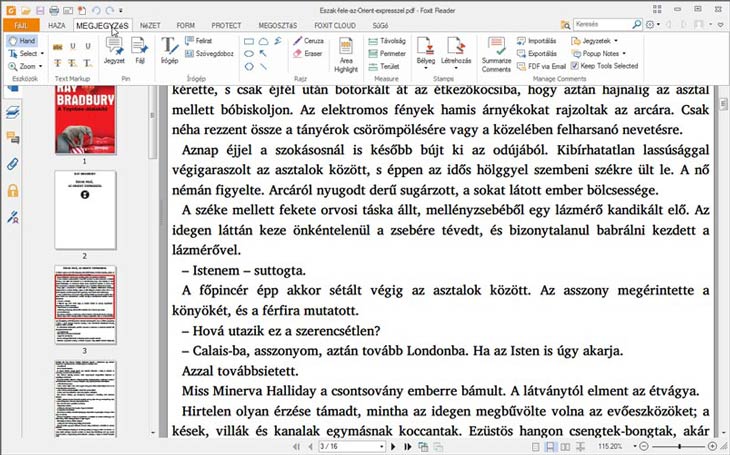The width and height of the screenshot is (730, 455).
Task: Select the cloud drawing tool
Action: 264,41
